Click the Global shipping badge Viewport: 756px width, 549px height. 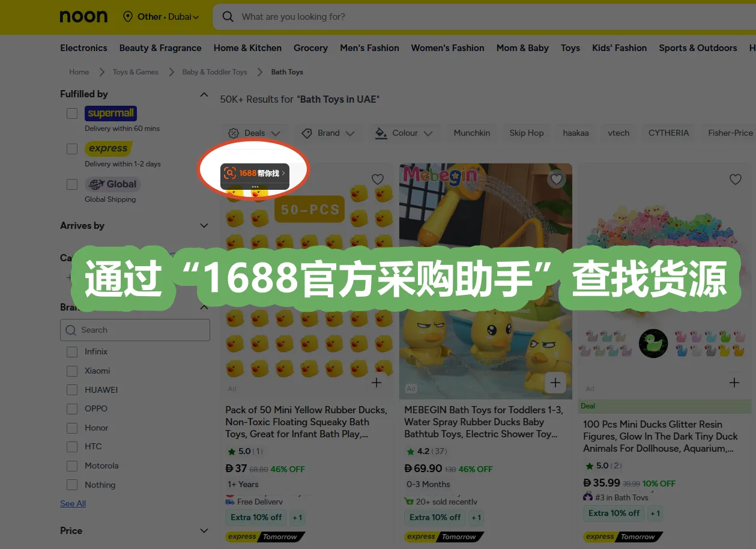[x=112, y=184]
